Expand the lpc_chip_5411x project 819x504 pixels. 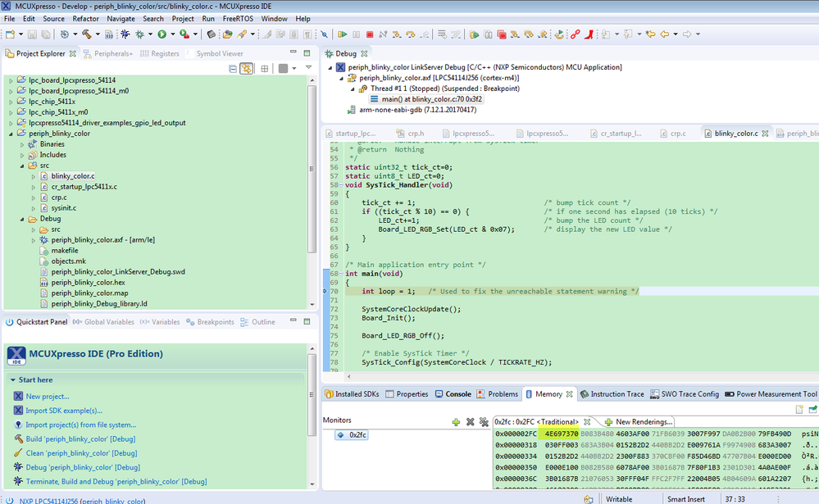[11, 102]
